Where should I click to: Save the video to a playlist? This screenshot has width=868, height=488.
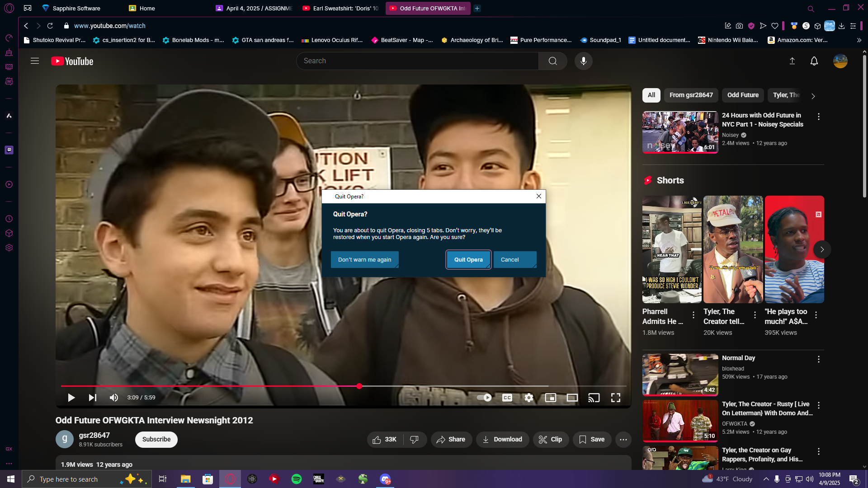pyautogui.click(x=592, y=440)
